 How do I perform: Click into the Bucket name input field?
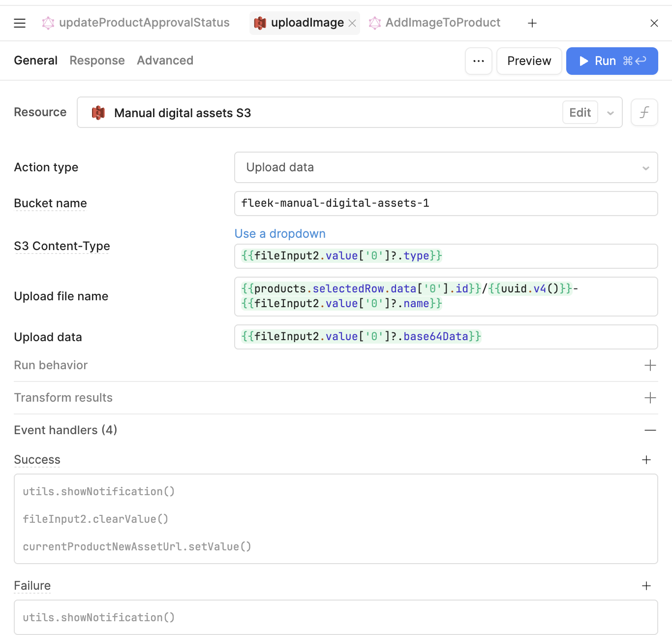[x=446, y=203]
